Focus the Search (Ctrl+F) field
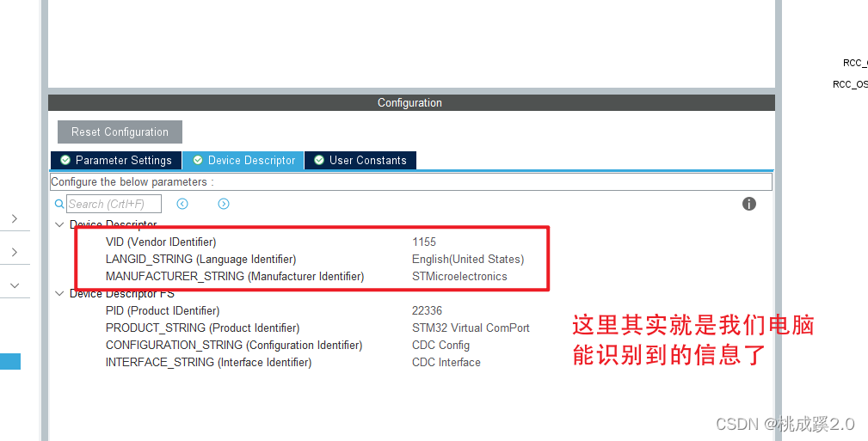Screen dimensions: 868x441 point(114,205)
